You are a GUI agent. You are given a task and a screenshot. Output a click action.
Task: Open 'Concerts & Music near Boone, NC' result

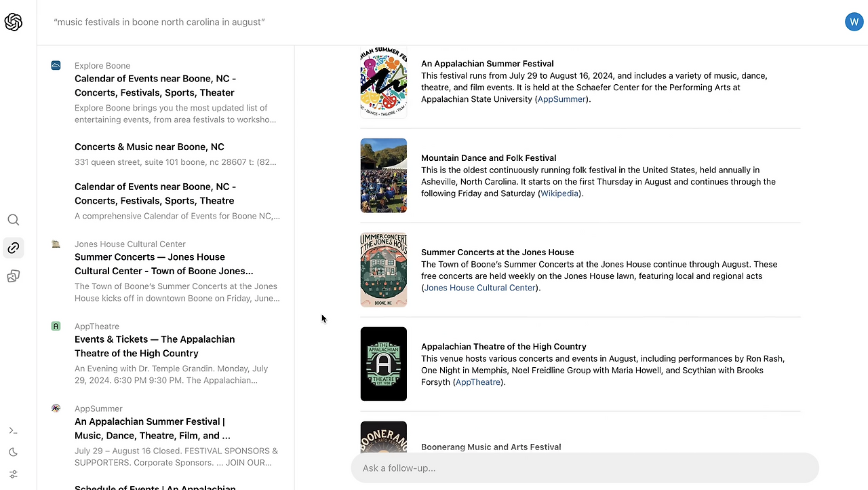click(149, 147)
